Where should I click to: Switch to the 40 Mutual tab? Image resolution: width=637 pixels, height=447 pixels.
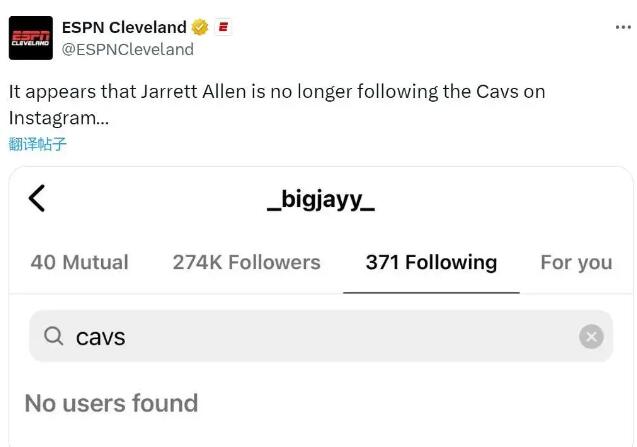point(79,262)
